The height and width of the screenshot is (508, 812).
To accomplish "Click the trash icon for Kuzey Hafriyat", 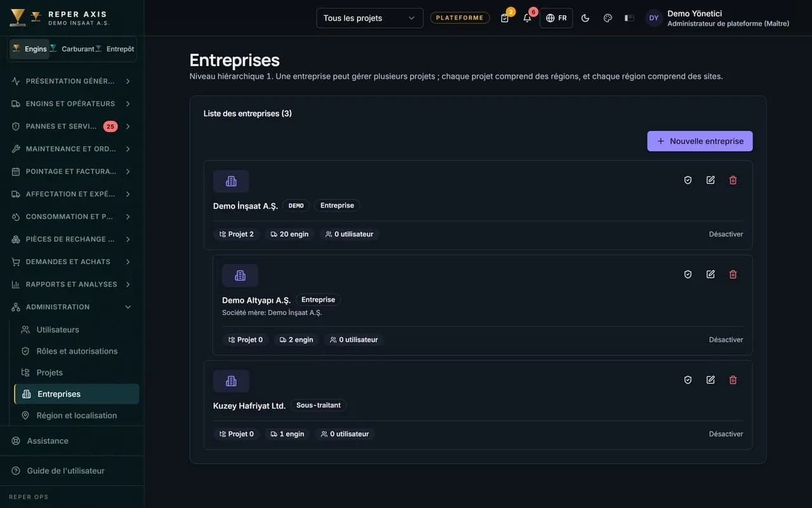I will click(x=733, y=380).
